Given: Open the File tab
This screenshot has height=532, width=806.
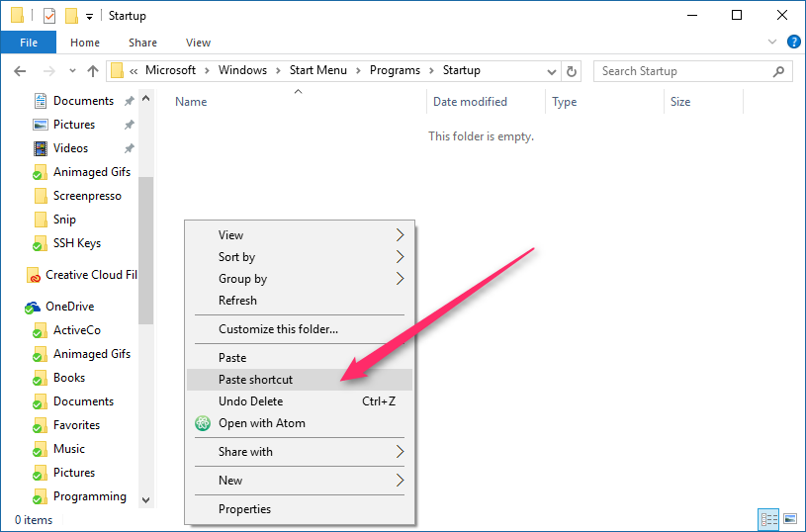Looking at the screenshot, I should [x=29, y=43].
